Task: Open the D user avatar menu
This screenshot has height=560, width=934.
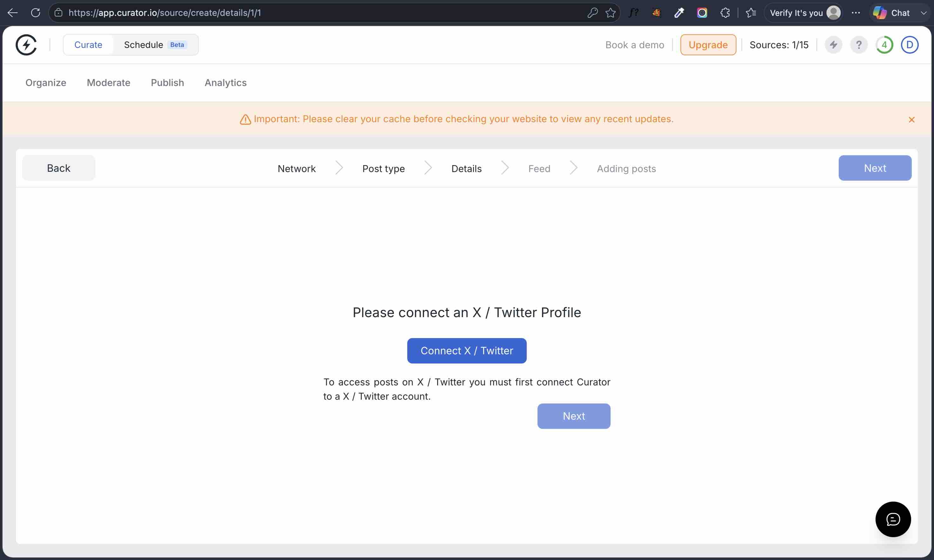Action: (x=910, y=45)
